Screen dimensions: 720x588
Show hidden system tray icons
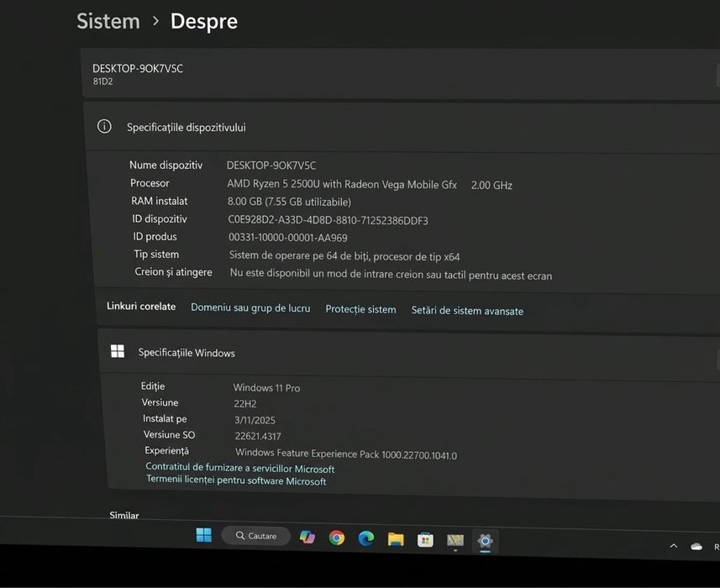[673, 546]
